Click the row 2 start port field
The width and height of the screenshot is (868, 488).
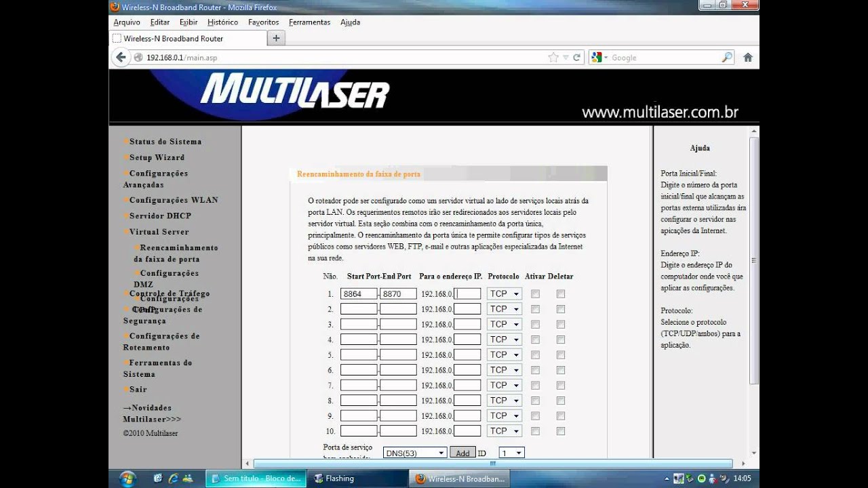[x=359, y=309]
